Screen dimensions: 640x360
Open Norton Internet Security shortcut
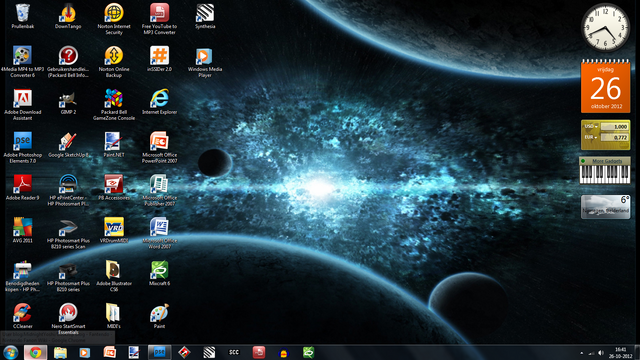point(114,19)
